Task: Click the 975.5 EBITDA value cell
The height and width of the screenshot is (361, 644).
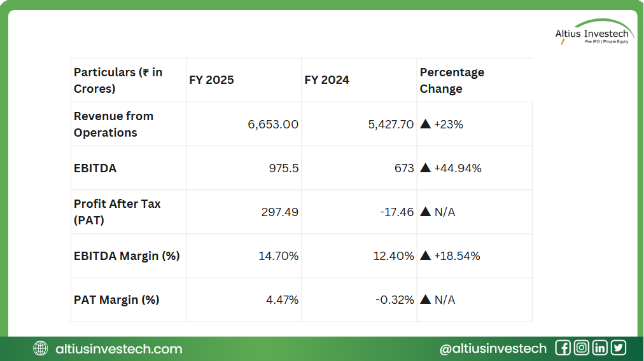Action: 283,168
